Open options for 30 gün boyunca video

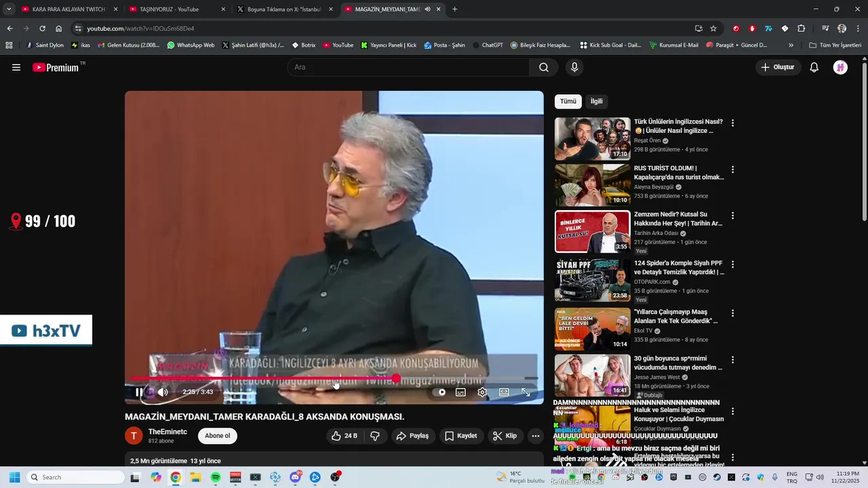[x=732, y=359]
